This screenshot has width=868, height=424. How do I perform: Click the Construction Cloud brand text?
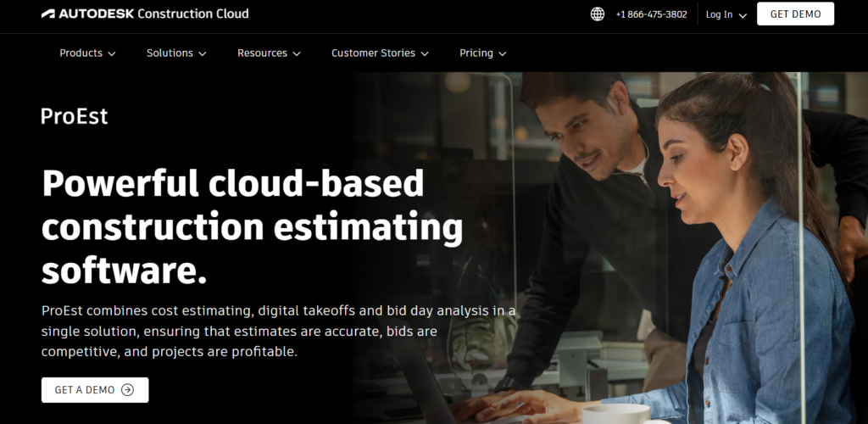[193, 14]
